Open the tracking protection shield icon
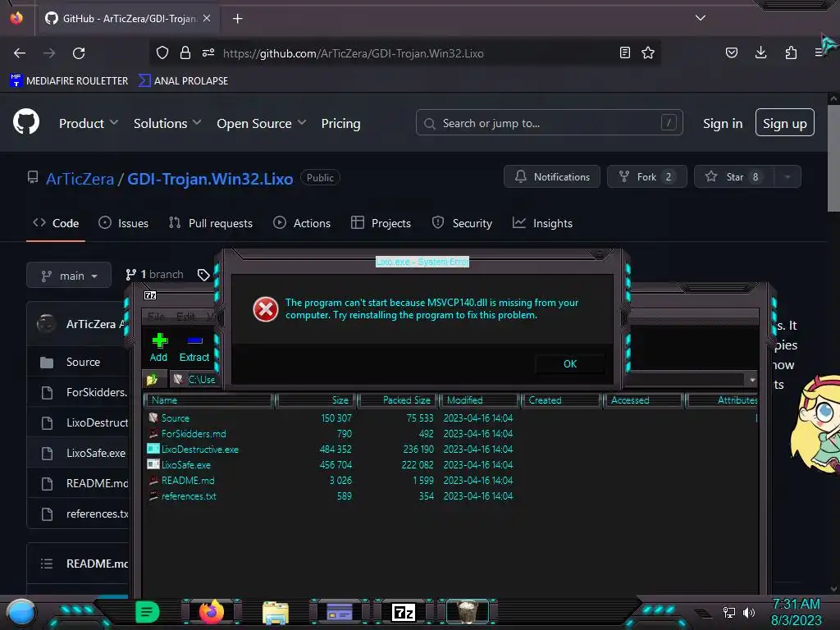The image size is (840, 630). click(162, 52)
